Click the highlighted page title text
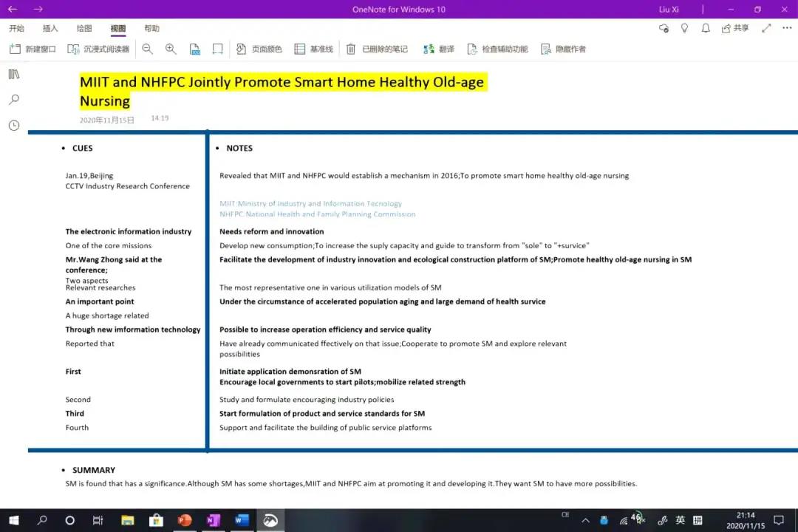Viewport: 798px width, 532px height. point(281,82)
